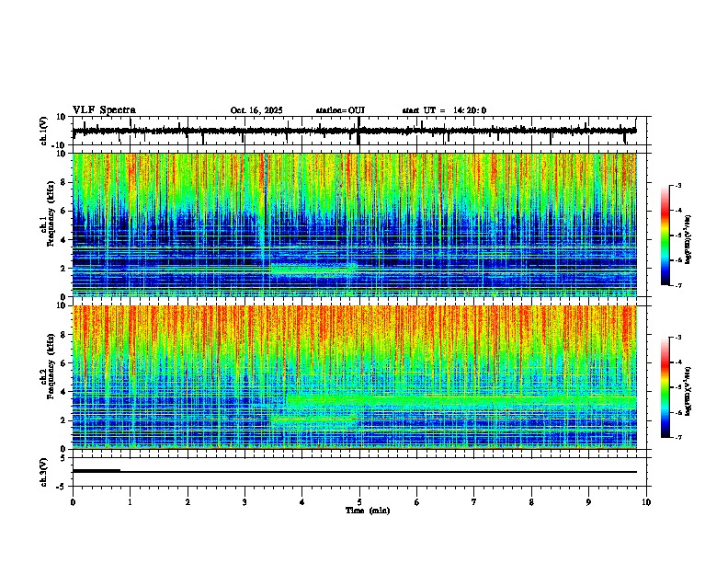Select the date text "Oct. 16, 2025"
Image resolution: width=728 pixels, height=563 pixels.
tap(256, 110)
